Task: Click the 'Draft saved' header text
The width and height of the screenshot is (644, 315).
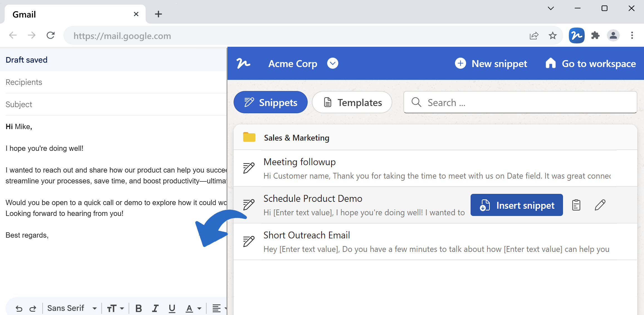Action: [x=26, y=60]
